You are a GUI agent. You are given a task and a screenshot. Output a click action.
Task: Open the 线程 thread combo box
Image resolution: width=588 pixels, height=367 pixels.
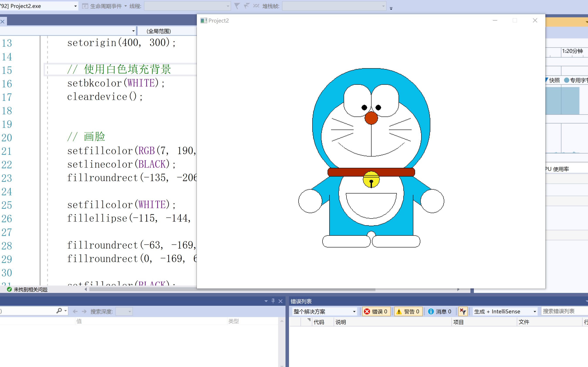[187, 6]
